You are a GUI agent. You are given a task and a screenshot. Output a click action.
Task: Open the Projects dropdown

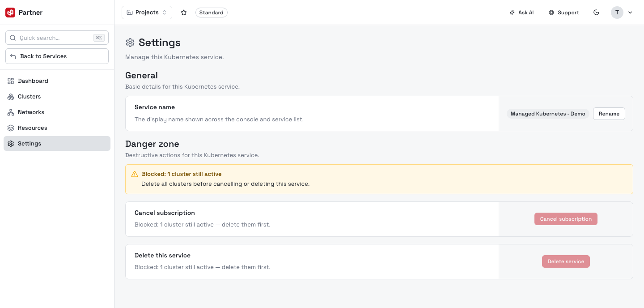(147, 13)
